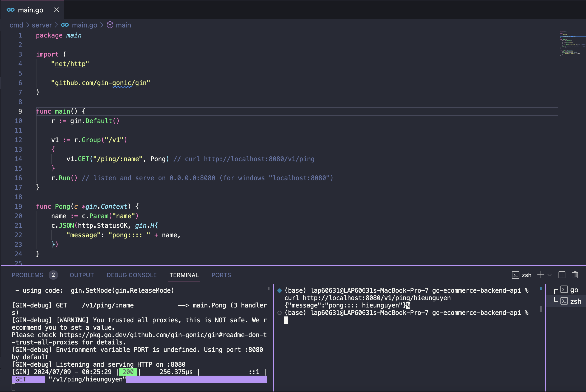The image size is (586, 392).
Task: Click Go file icon on main.go tab
Action: (x=11, y=10)
